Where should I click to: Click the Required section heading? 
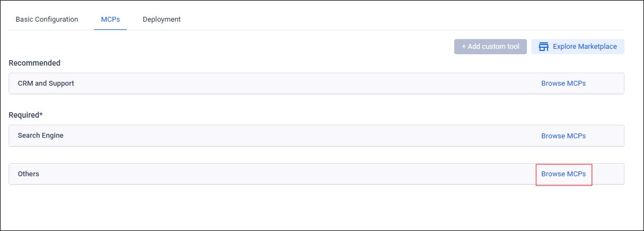coord(24,116)
